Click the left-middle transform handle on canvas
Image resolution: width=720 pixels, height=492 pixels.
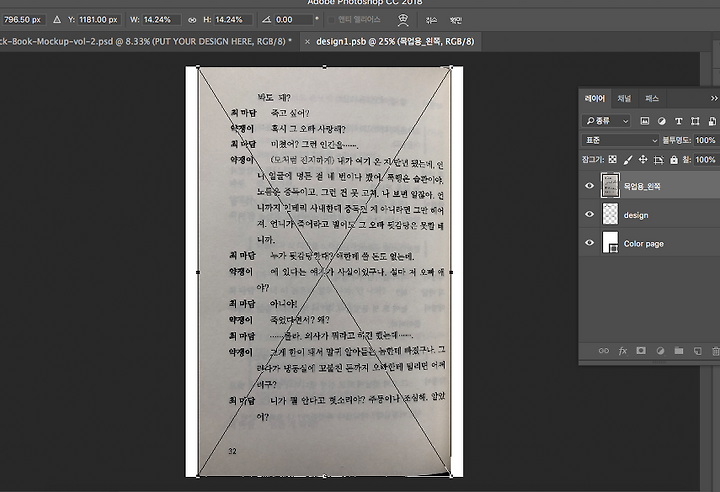point(198,272)
